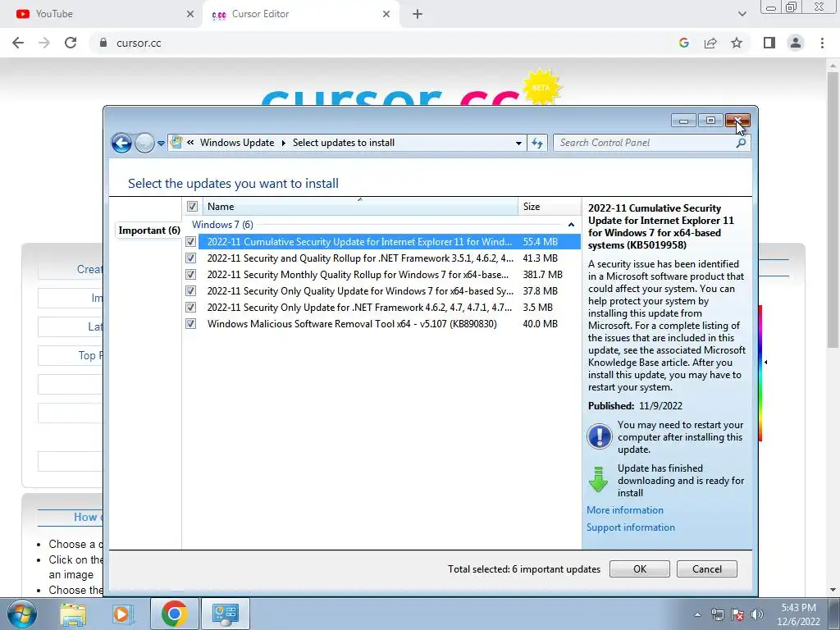Click the Back arrow in Windows Update

point(121,143)
